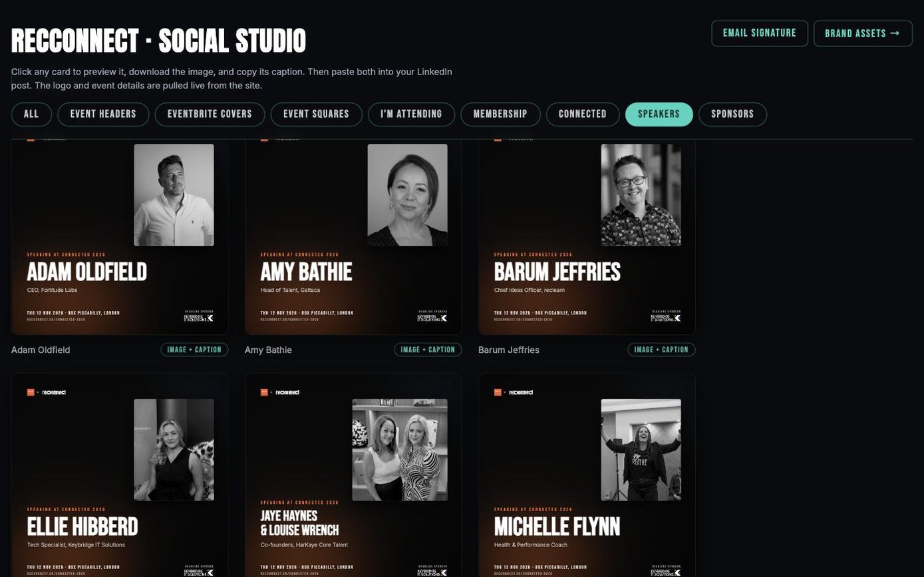
Task: Open Brand Assets link
Action: [863, 33]
